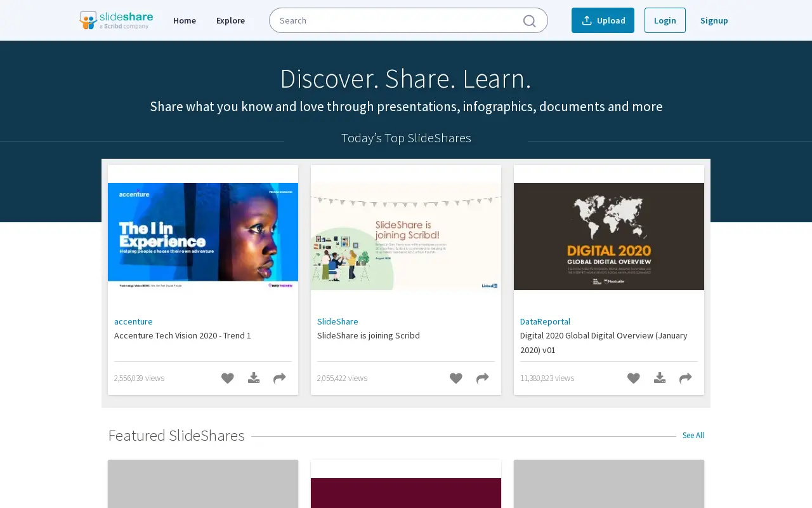812x508 pixels.
Task: Click the Signup link
Action: pyautogui.click(x=714, y=20)
